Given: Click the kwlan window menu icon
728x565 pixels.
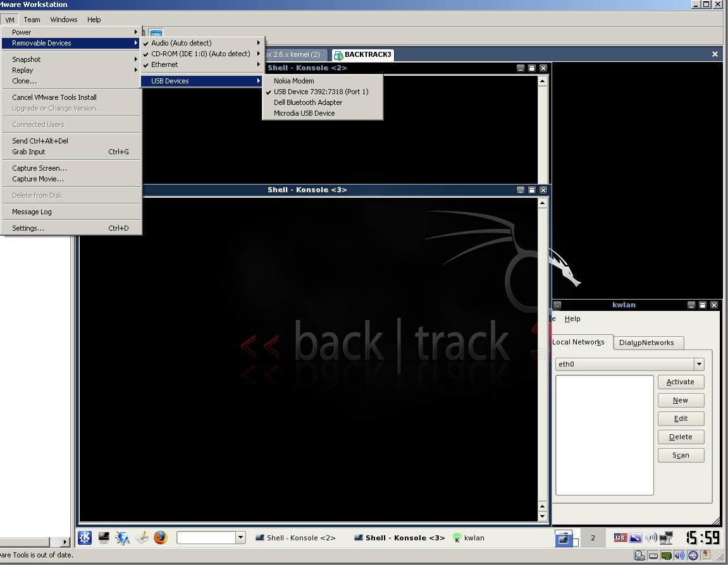Looking at the screenshot, I should pos(557,305).
